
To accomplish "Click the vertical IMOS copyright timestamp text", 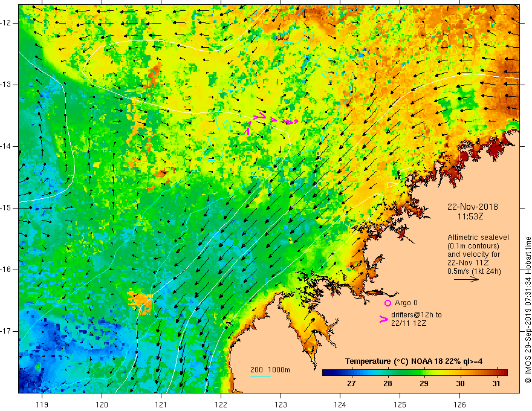I will (x=528, y=310).
